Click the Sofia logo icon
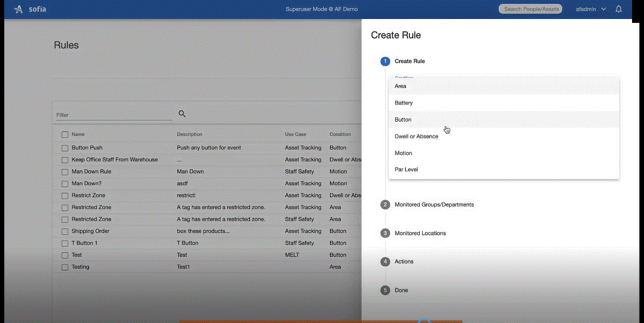 coord(18,9)
